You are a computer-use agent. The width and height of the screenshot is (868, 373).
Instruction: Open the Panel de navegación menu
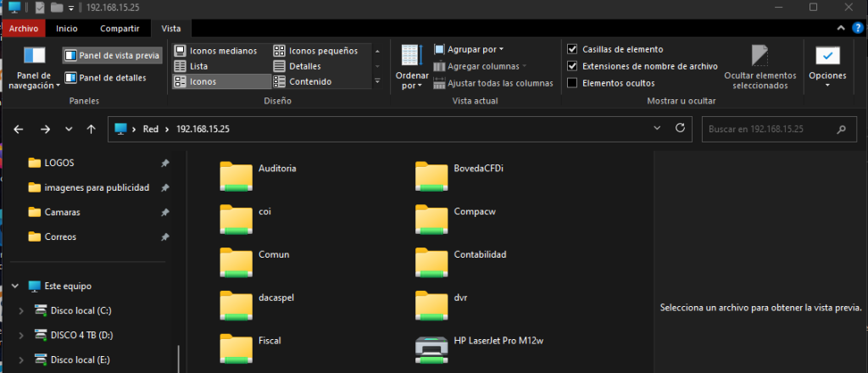point(34,69)
